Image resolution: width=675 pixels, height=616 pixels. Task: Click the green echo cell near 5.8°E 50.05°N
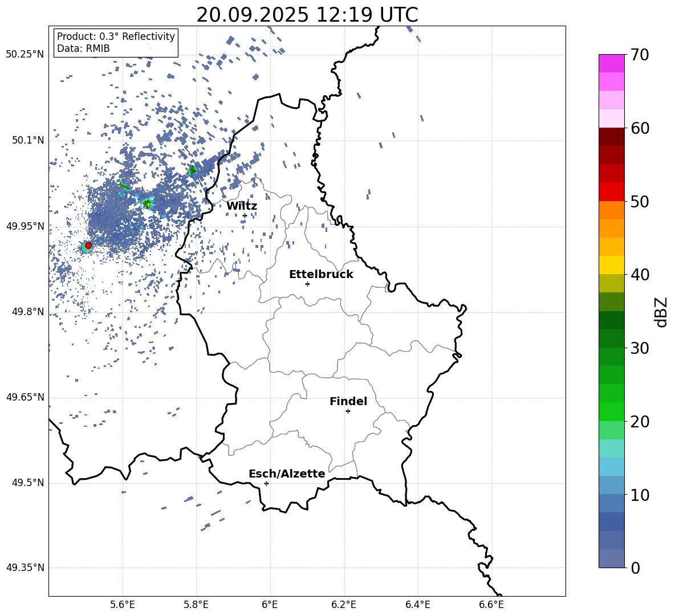(193, 170)
